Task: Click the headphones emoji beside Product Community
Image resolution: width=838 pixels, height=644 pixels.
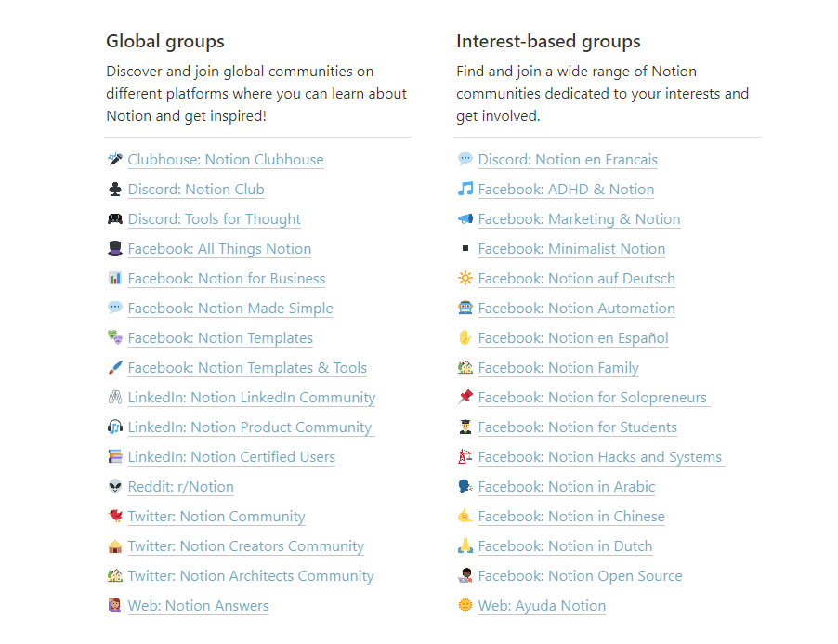Action: coord(115,427)
